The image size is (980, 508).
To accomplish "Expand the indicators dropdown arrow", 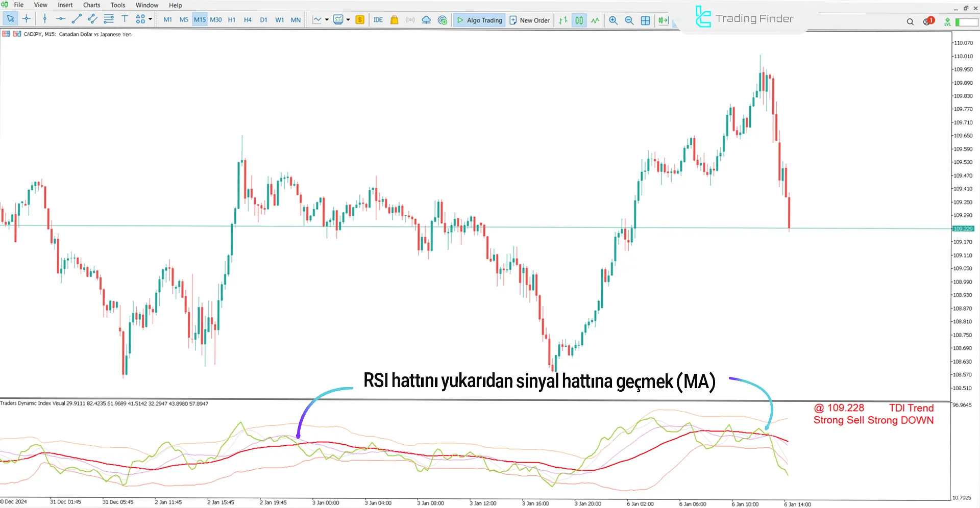I will click(x=348, y=19).
